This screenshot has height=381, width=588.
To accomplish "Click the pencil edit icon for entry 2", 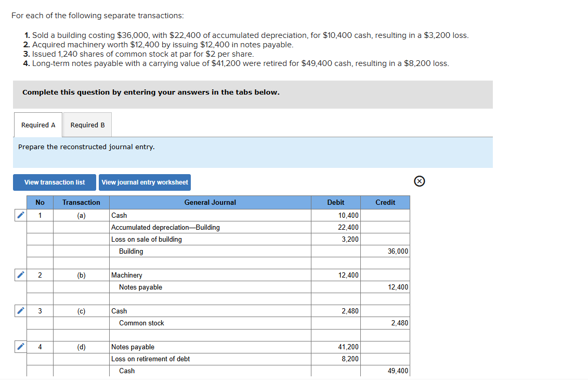I will coord(20,275).
